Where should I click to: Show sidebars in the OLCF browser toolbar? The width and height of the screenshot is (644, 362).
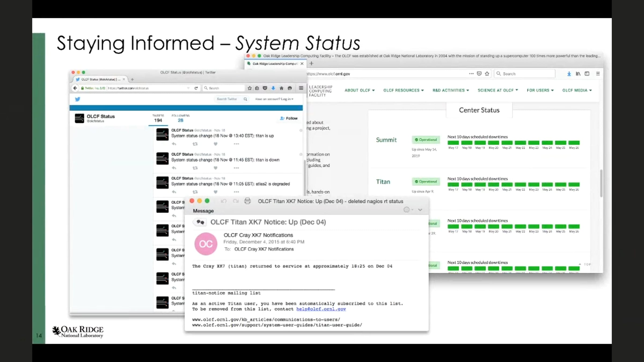click(587, 74)
